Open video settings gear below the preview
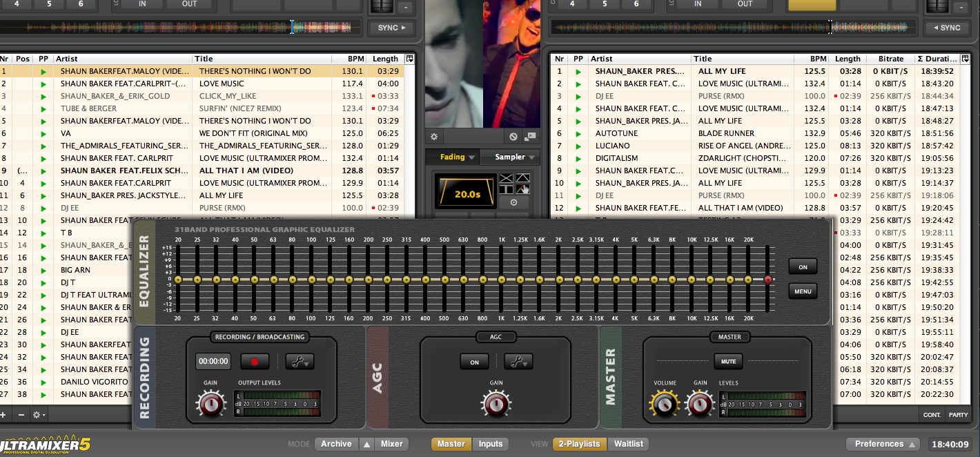Image resolution: width=980 pixels, height=457 pixels. click(x=434, y=137)
